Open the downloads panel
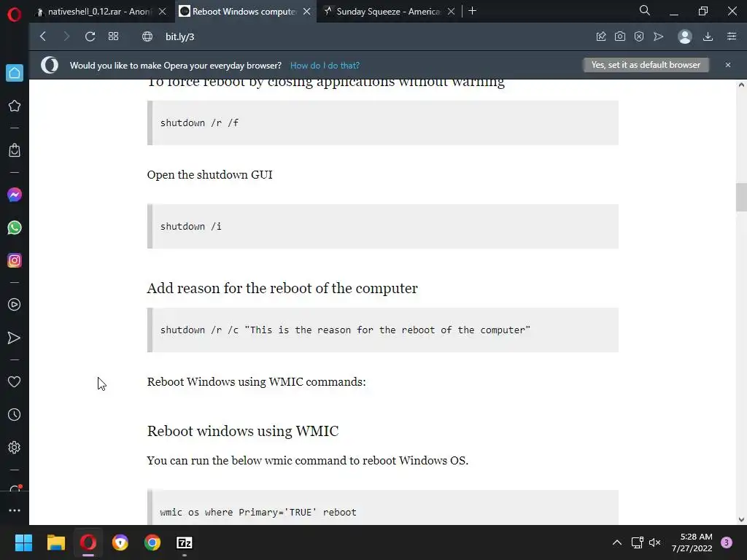747x560 pixels. click(708, 36)
